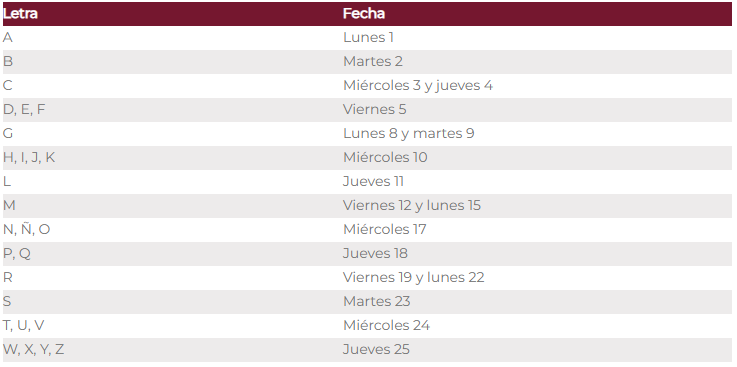Image resolution: width=737 pixels, height=367 pixels.
Task: Select the N, Ñ, O cell
Action: 26,229
